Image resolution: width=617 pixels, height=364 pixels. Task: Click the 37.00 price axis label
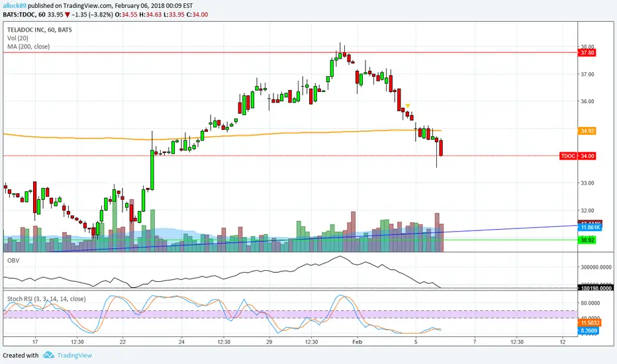click(x=587, y=74)
